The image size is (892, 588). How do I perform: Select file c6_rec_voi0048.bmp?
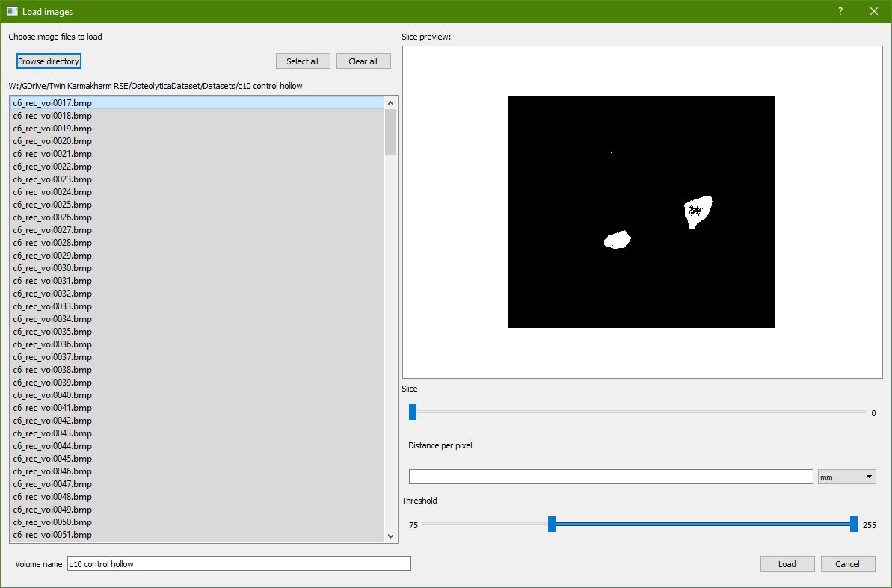197,496
